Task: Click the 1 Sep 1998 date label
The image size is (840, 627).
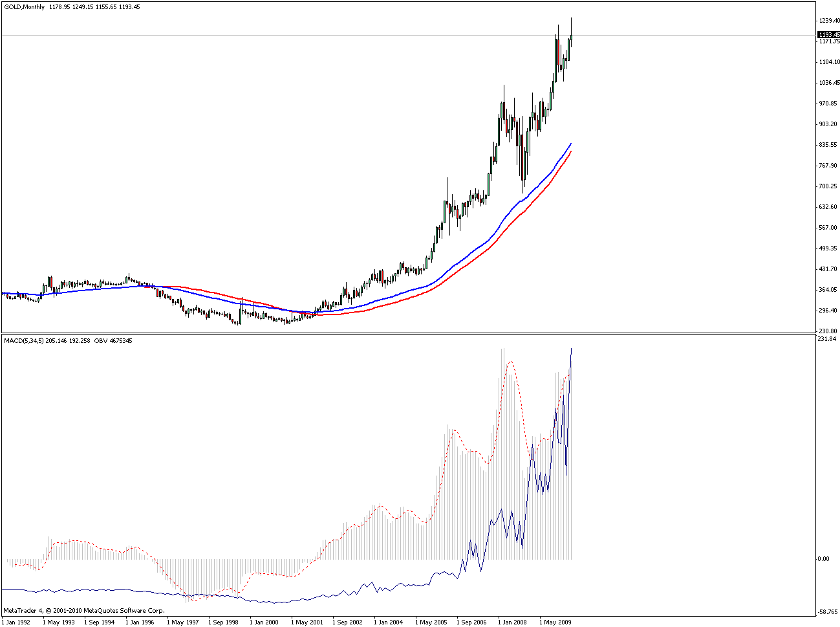Action: [224, 622]
